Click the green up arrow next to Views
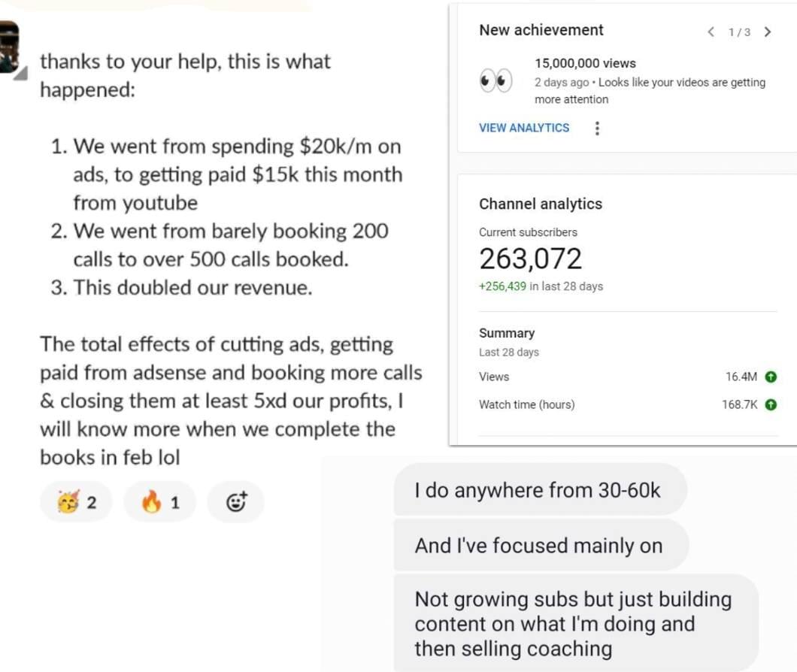 (771, 377)
